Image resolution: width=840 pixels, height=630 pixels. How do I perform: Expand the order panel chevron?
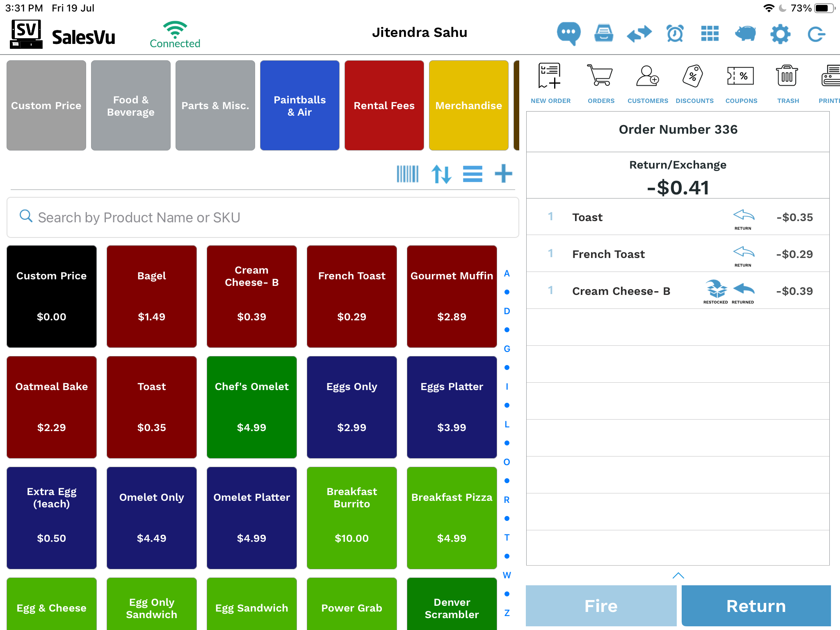678,575
